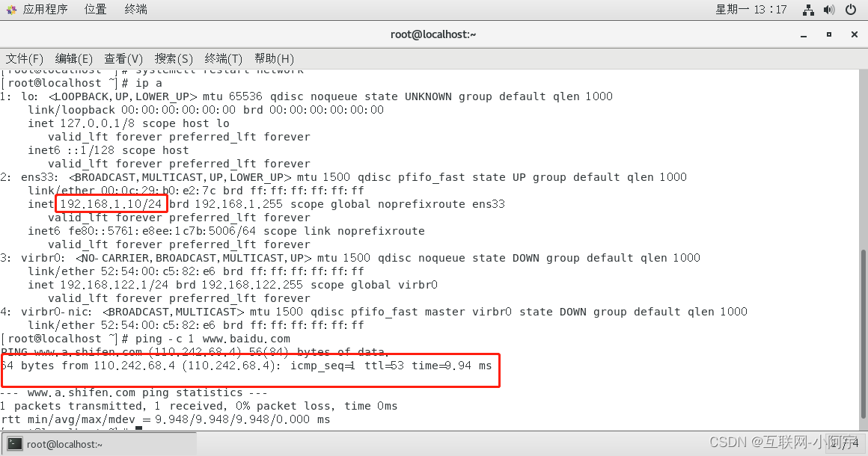
Task: Open the 应用程序 applications menu
Action: coord(46,10)
